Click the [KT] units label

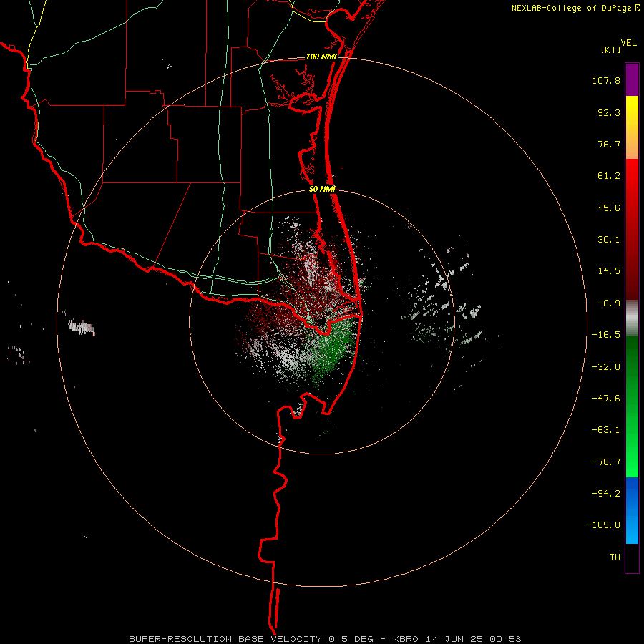click(611, 49)
